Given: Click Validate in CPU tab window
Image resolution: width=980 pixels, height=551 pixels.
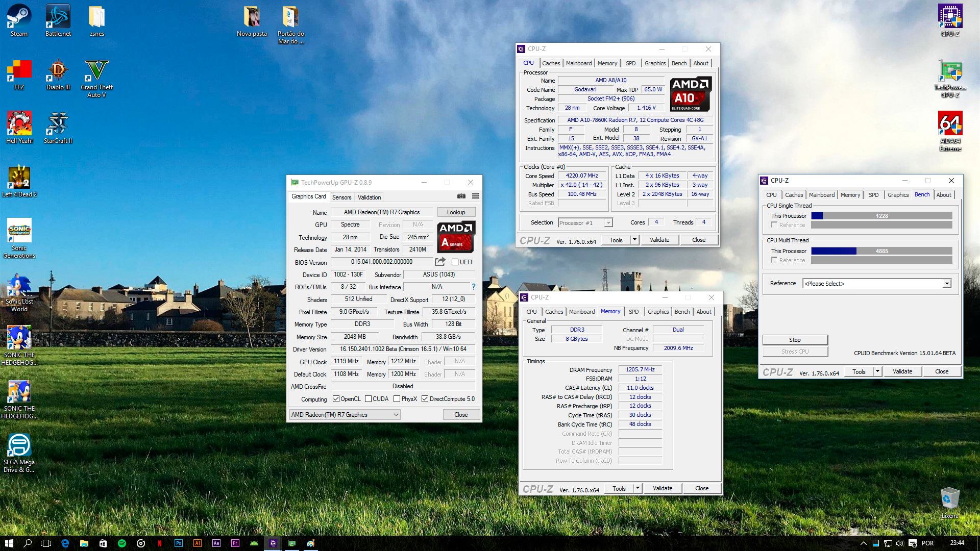Looking at the screenshot, I should click(x=659, y=240).
